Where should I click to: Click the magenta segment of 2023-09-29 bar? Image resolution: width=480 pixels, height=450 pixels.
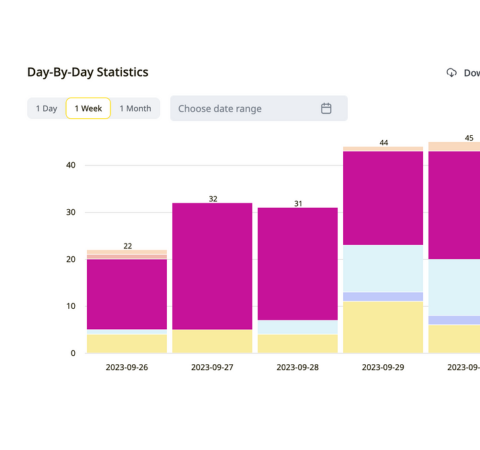click(x=383, y=198)
